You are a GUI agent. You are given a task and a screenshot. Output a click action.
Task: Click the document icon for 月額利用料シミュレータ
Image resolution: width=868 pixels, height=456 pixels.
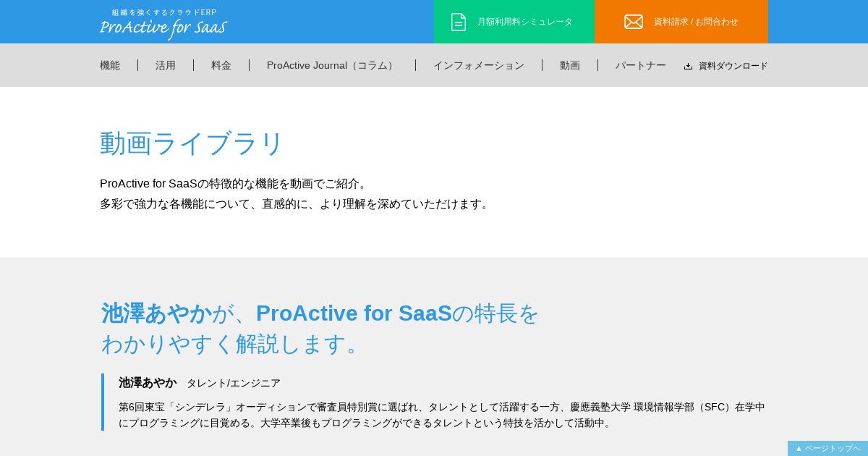point(459,22)
